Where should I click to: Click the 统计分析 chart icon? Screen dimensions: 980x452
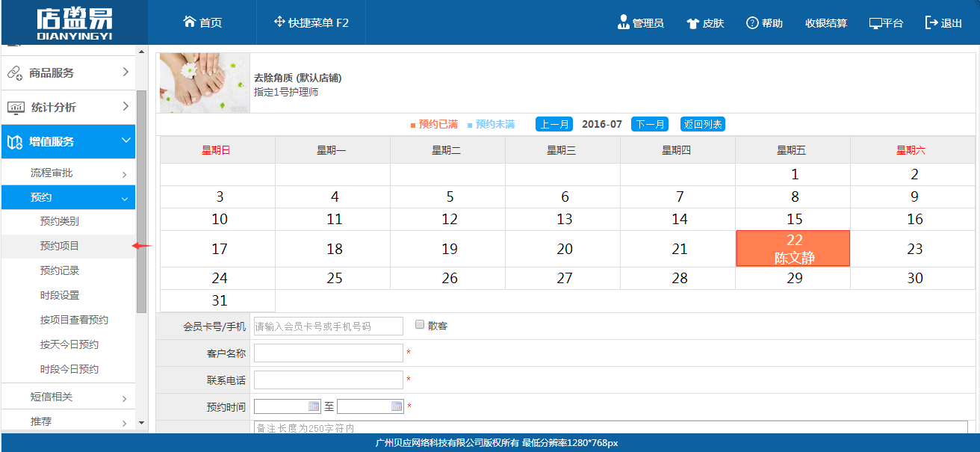point(15,108)
